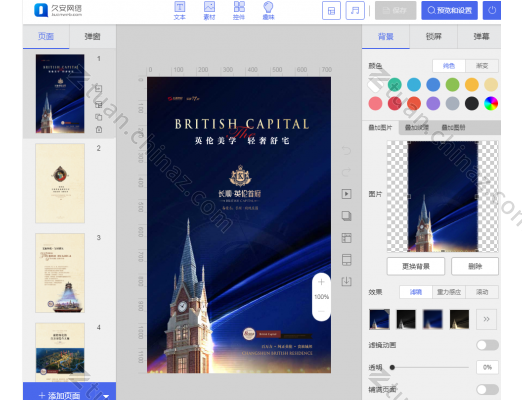Click the blue power exit button

(492, 10)
